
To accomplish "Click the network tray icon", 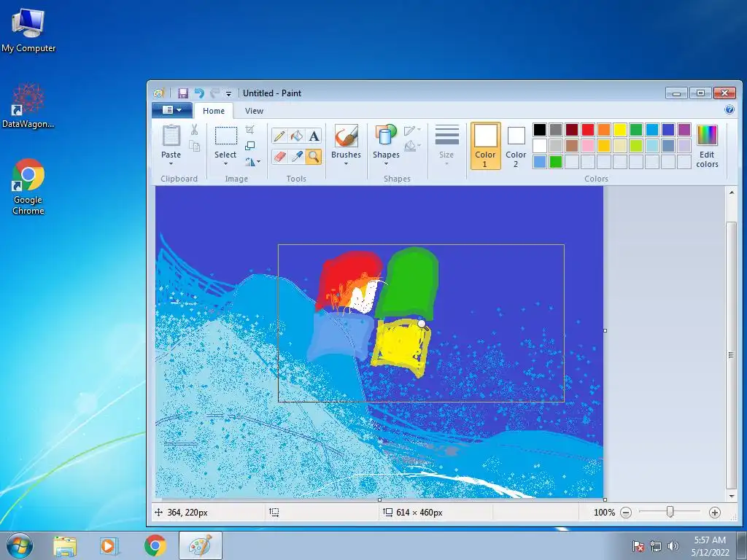I will 656,545.
